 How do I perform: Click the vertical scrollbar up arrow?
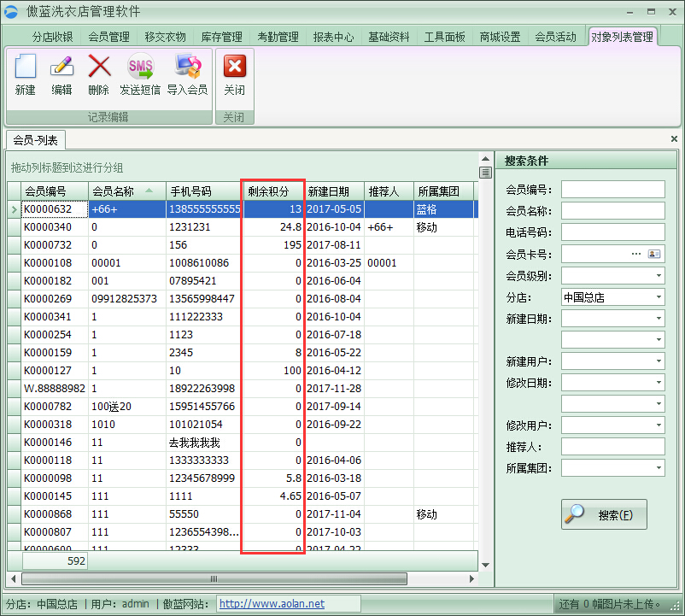tap(485, 159)
